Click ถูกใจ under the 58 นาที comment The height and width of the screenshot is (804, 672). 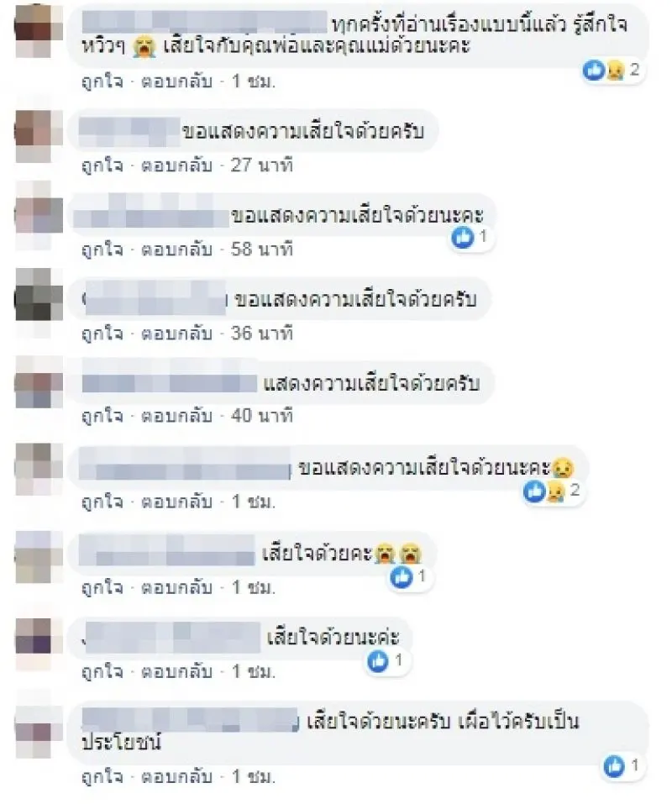pos(102,250)
